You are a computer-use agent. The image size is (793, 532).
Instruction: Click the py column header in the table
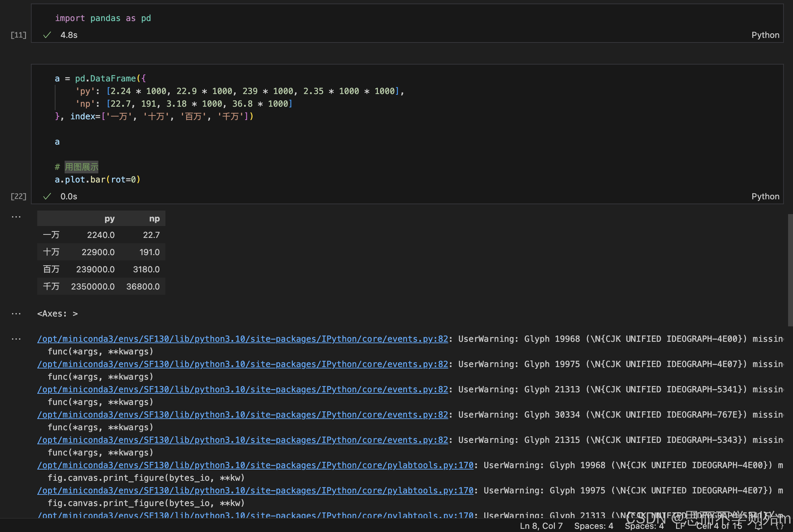coord(110,219)
